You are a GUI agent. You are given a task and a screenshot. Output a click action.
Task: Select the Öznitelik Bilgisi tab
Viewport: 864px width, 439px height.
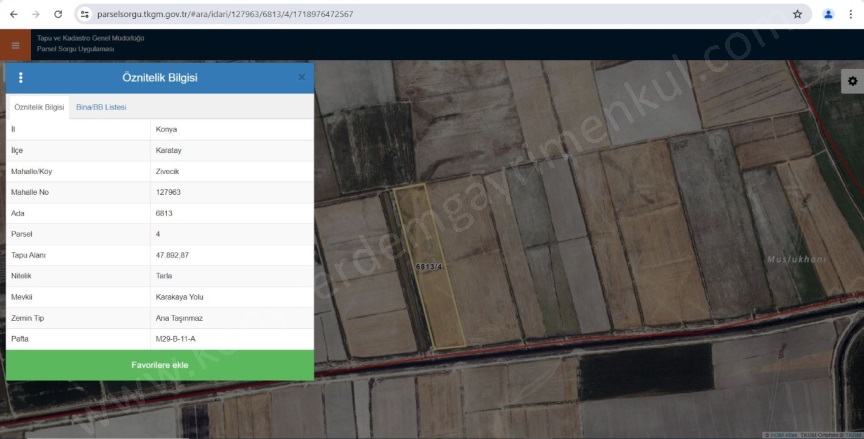tap(39, 106)
